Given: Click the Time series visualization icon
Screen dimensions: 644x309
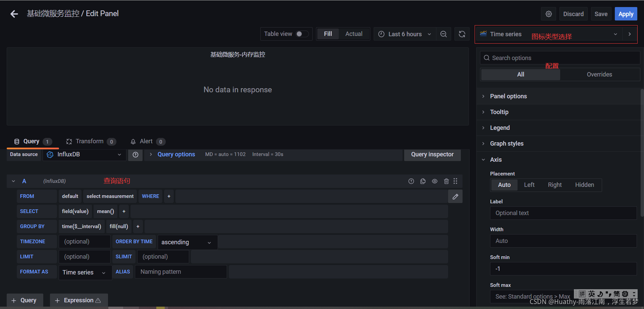Looking at the screenshot, I should click(483, 34).
